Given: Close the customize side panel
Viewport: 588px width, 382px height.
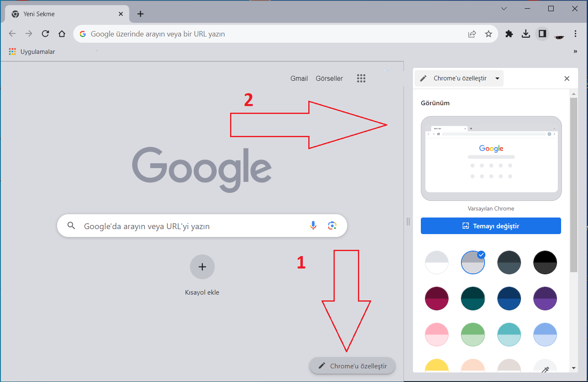Looking at the screenshot, I should coord(567,78).
